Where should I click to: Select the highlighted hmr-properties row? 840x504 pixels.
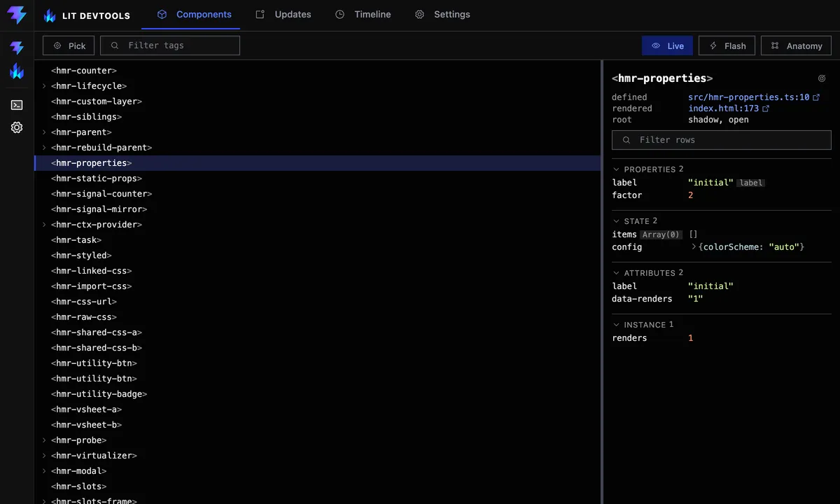pos(318,163)
